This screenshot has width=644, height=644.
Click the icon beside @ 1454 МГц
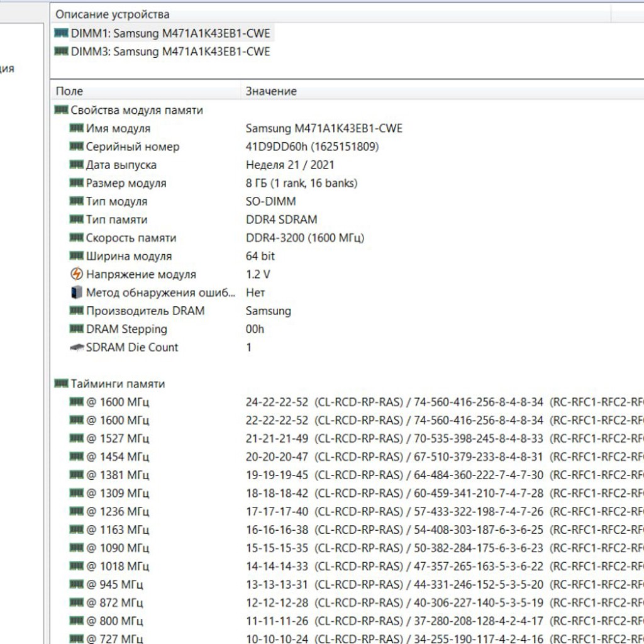point(76,457)
